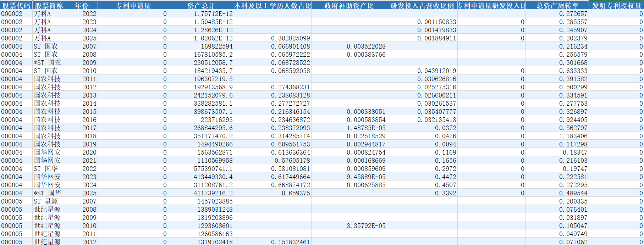Screen dimensions: 644x245
Task: Select the turnover value 0.924405
Action: point(557,119)
